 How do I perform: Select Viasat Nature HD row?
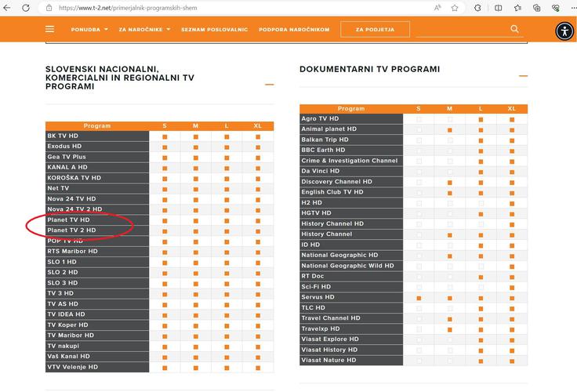click(414, 361)
